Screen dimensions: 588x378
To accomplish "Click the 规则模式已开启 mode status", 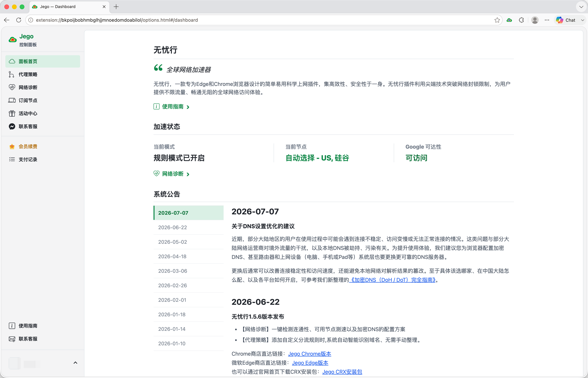I will click(x=179, y=158).
